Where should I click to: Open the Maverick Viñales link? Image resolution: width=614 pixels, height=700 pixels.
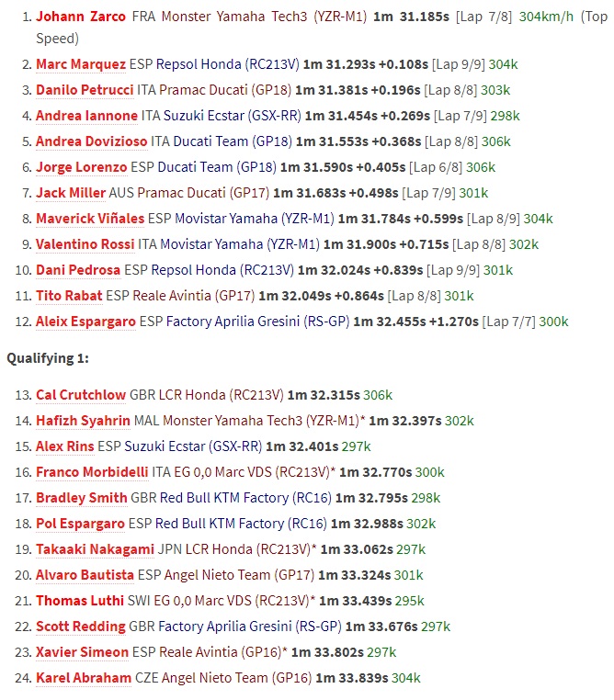click(x=89, y=219)
